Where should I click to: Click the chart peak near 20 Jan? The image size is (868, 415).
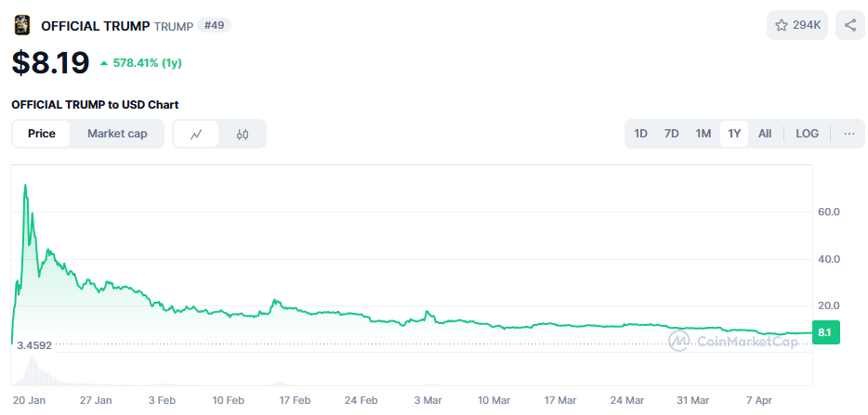click(25, 186)
